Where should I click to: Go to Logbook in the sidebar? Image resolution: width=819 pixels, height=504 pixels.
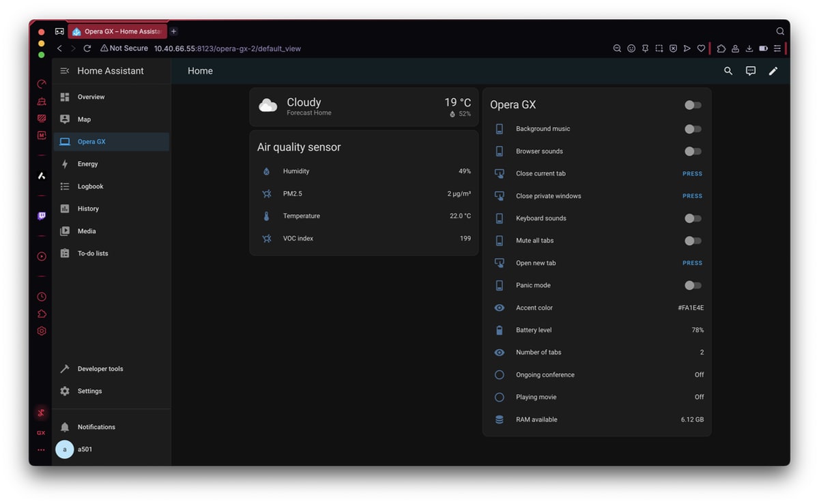pos(90,186)
